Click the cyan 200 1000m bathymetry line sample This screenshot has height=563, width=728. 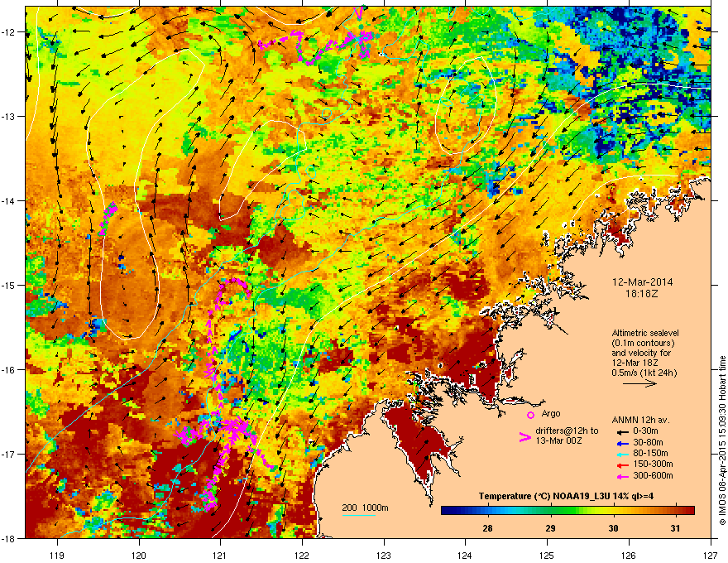(359, 515)
